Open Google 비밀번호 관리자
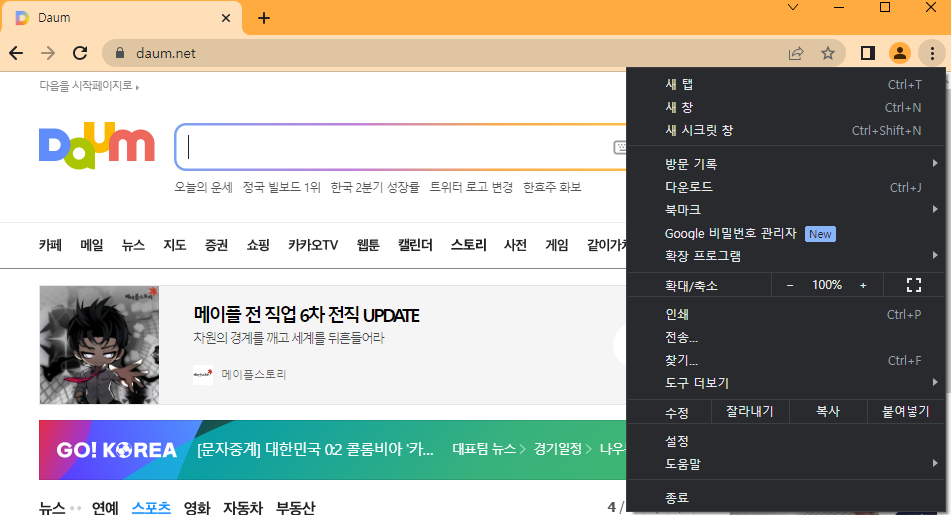Screen dimensions: 951x515 (786, 234)
